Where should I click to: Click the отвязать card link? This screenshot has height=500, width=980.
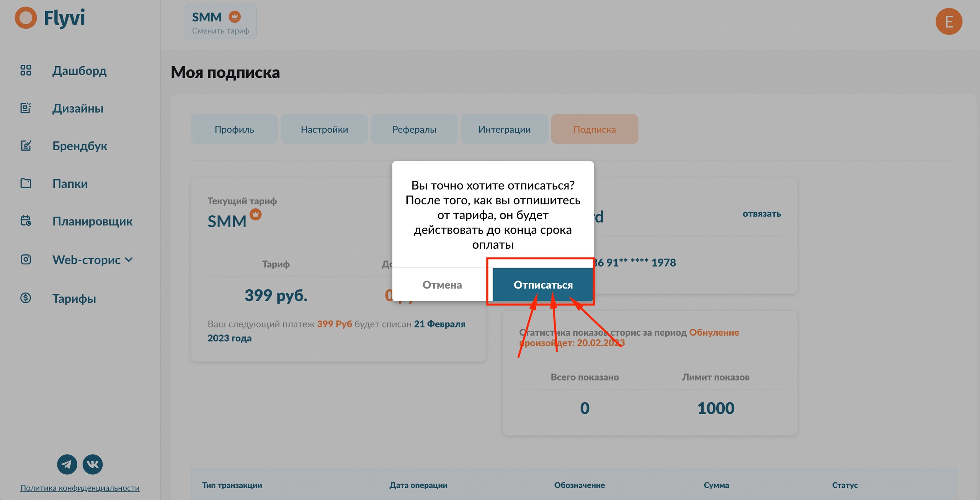point(761,214)
